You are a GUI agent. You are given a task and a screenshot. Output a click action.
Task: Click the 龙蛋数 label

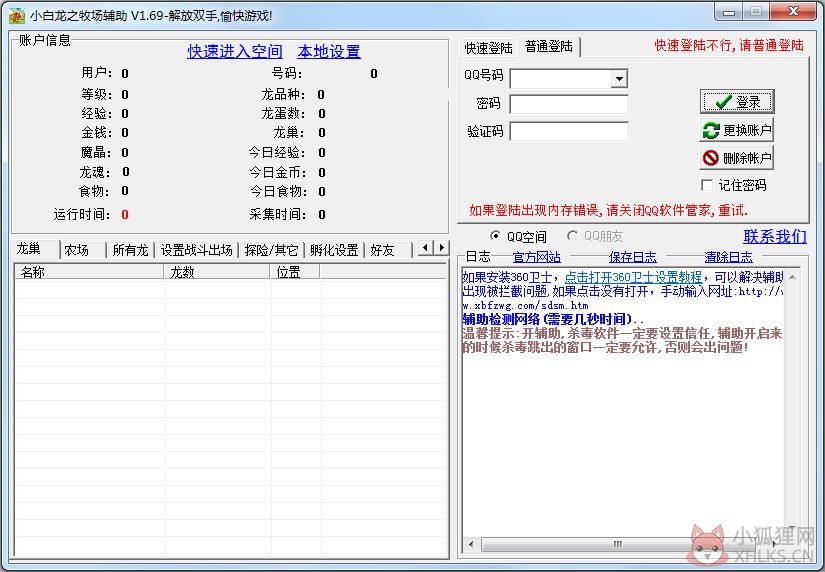(x=283, y=113)
